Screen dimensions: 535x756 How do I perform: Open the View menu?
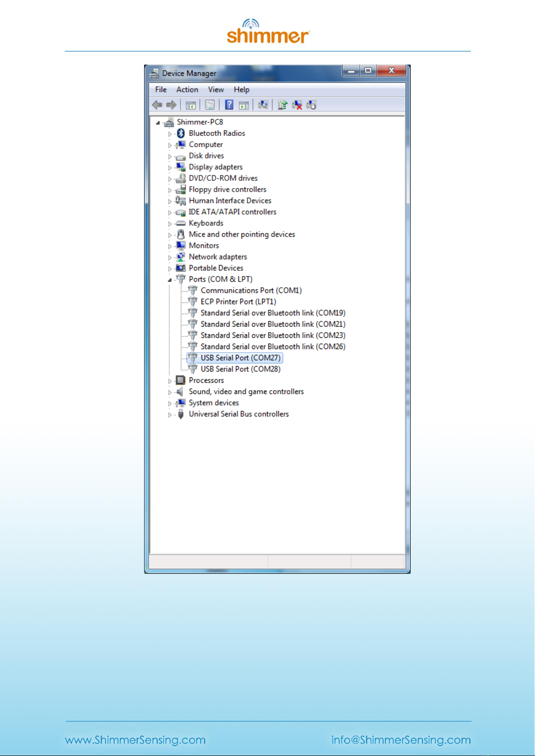point(216,90)
